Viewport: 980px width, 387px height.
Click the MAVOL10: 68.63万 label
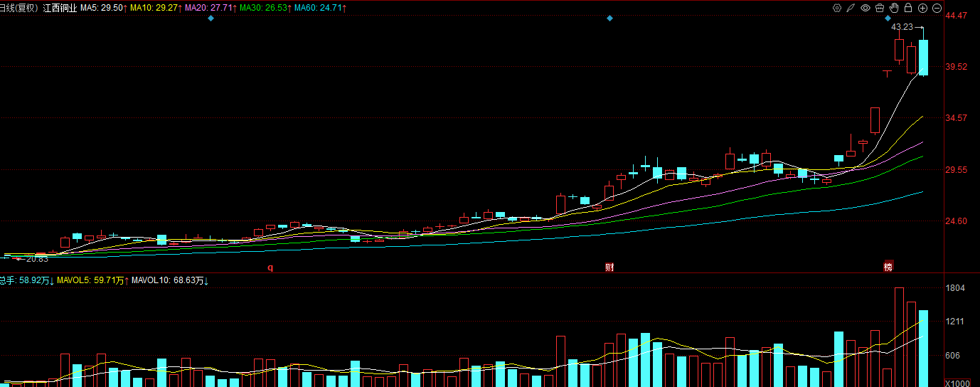point(171,281)
